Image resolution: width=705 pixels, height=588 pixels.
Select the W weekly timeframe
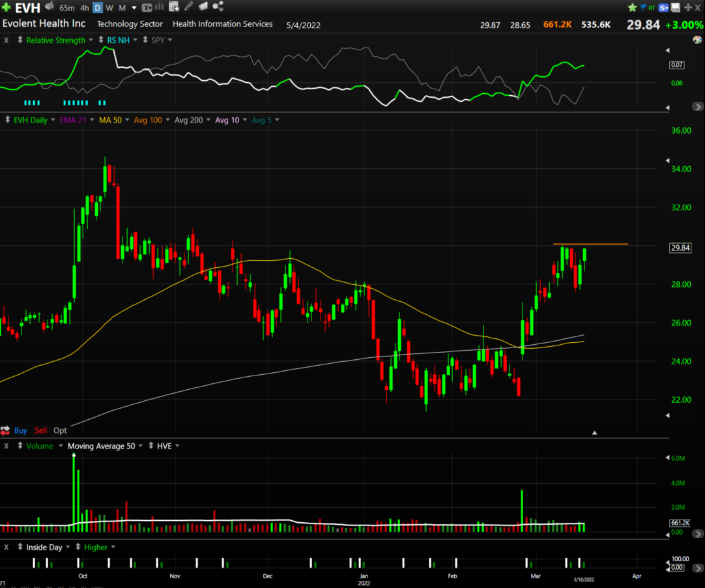point(109,8)
